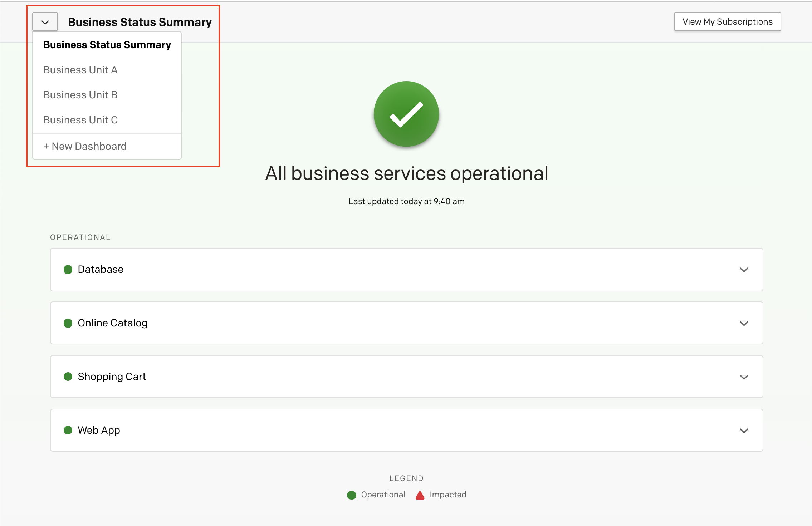812x526 pixels.
Task: Expand the Web App row chevron
Action: pos(744,431)
